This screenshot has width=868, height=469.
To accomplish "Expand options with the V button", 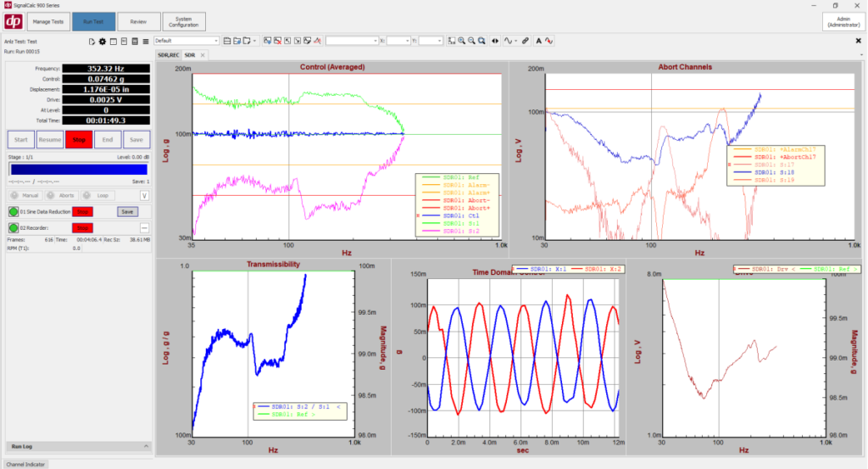I will (144, 195).
